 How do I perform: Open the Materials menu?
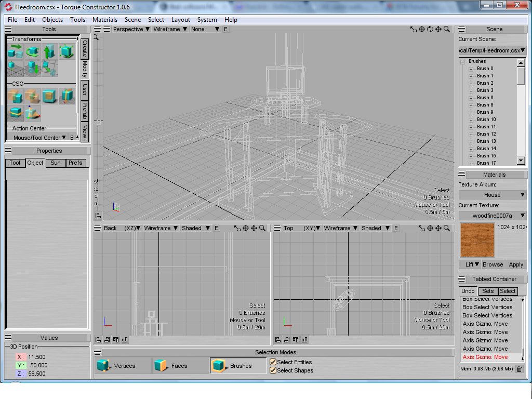[104, 20]
